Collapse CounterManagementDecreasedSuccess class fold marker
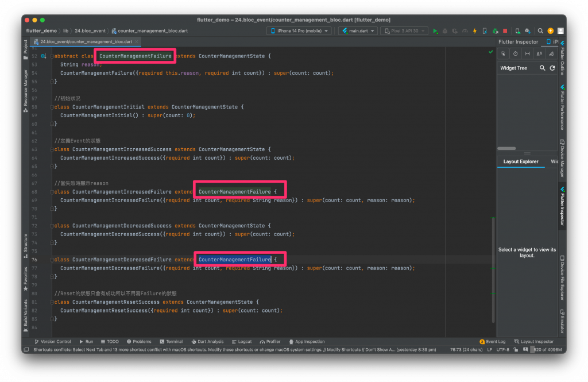 pyautogui.click(x=52, y=226)
